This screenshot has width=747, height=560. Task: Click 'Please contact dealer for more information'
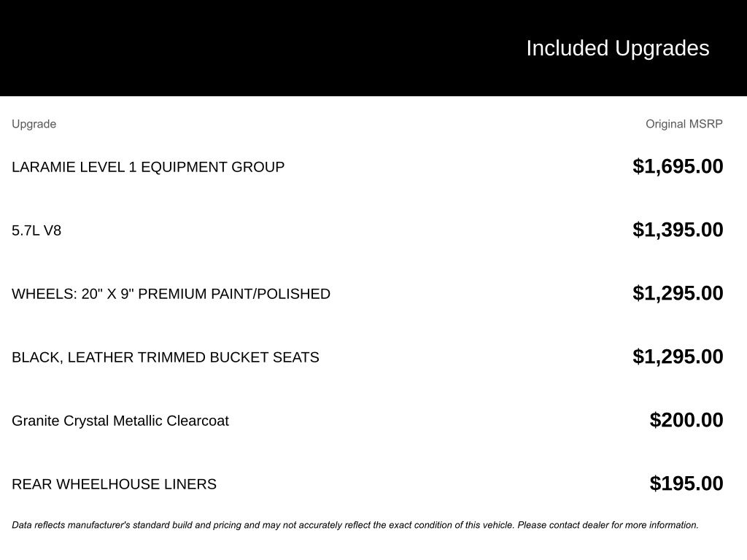pyautogui.click(x=608, y=525)
